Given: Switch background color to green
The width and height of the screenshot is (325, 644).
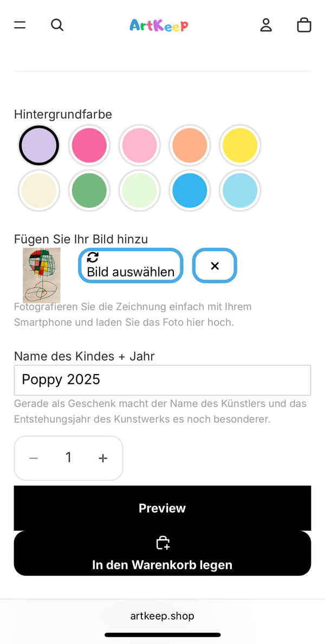Looking at the screenshot, I should coord(89,191).
